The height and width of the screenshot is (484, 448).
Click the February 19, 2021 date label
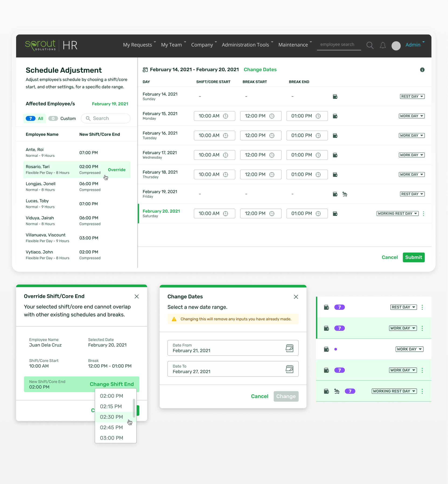(x=110, y=104)
